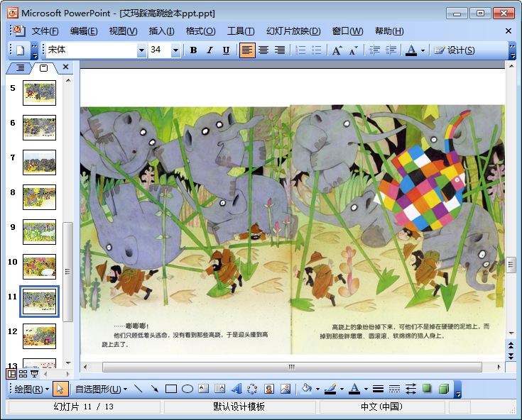
Task: Open the 帮助(H) menu
Action: tap(389, 31)
